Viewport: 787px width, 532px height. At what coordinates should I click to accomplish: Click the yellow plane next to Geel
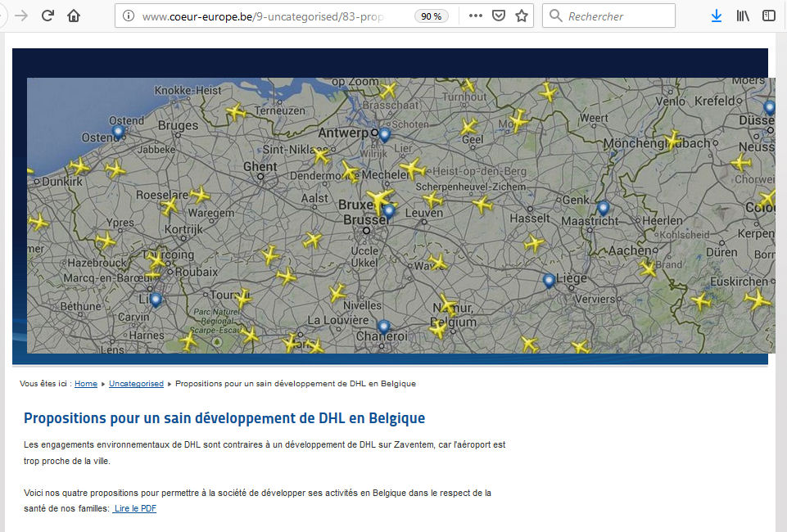click(x=468, y=126)
